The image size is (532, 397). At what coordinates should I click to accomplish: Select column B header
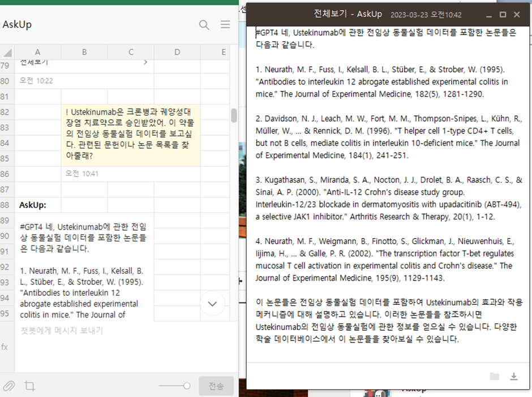point(84,52)
